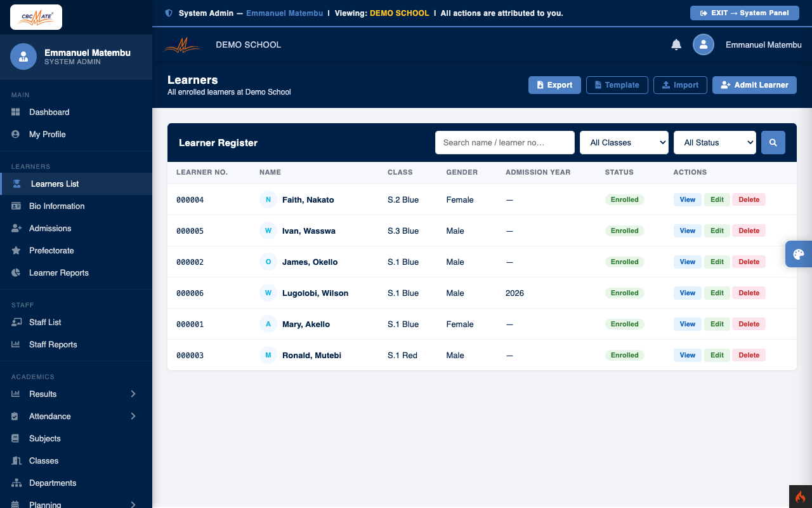Open Admissions page
This screenshot has width=812, height=508.
76,228
